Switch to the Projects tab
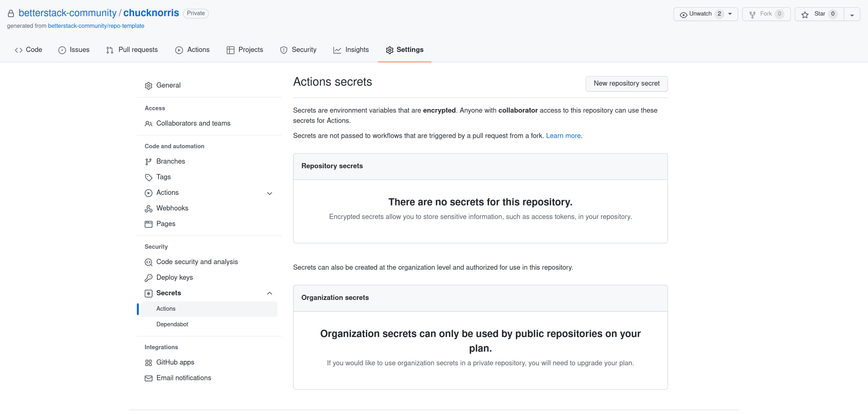The image size is (868, 414). (251, 49)
